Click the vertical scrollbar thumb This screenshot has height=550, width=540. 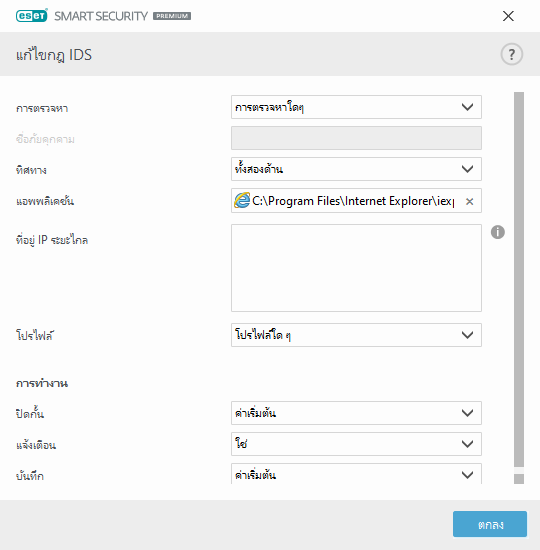point(519,280)
